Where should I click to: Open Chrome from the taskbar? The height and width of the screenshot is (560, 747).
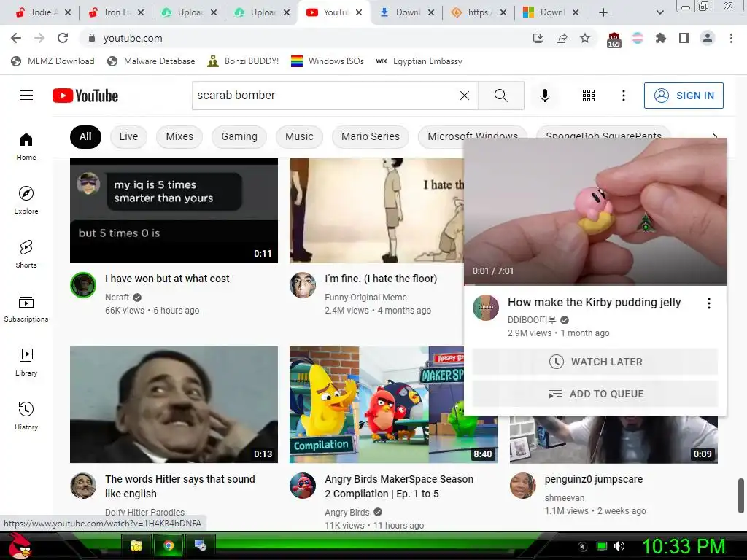169,545
